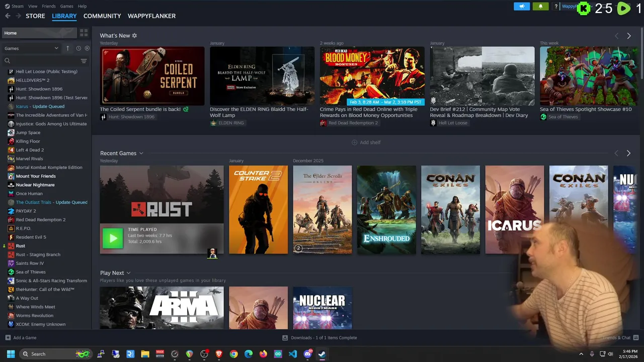
Task: Advance Recent Games shelf right arrow
Action: click(628, 153)
